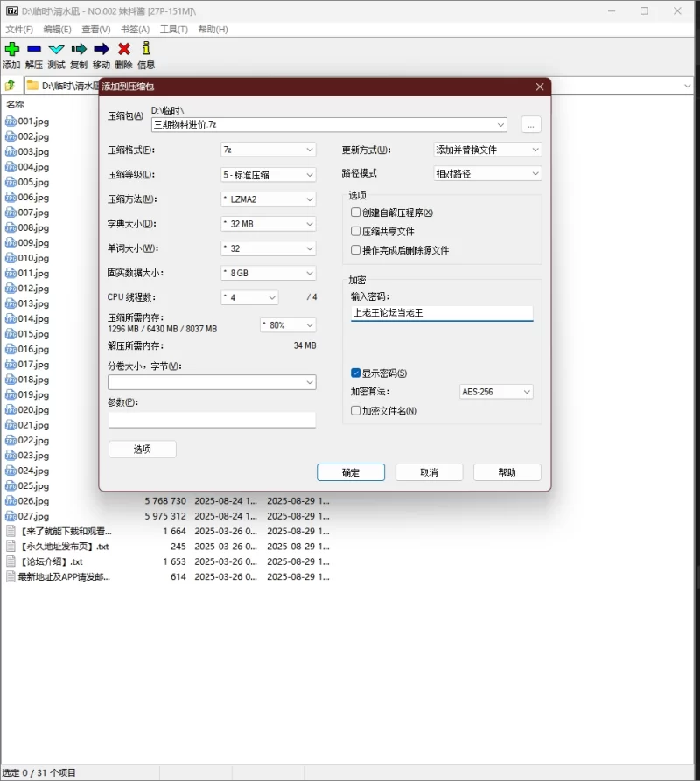Select the 012.jpg file name

(x=33, y=289)
